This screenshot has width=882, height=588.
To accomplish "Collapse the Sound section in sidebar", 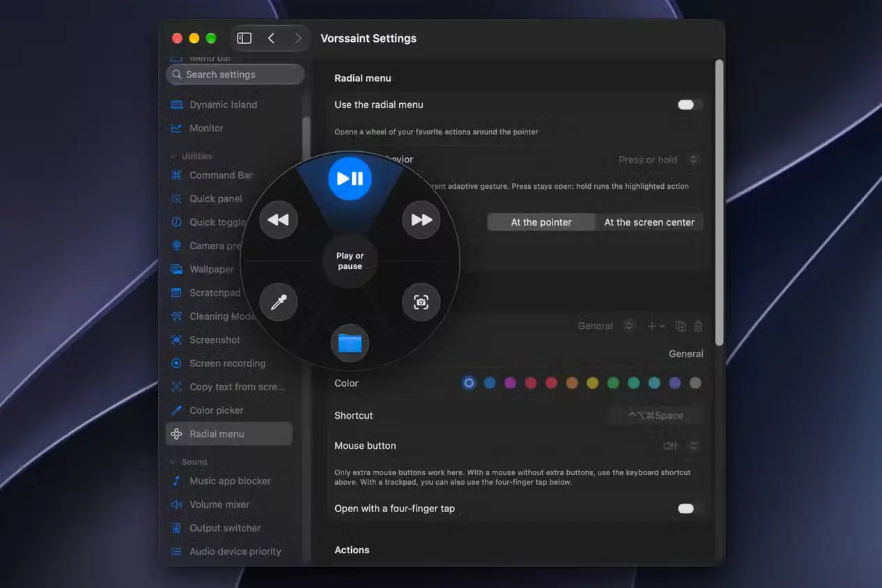I will click(x=174, y=462).
